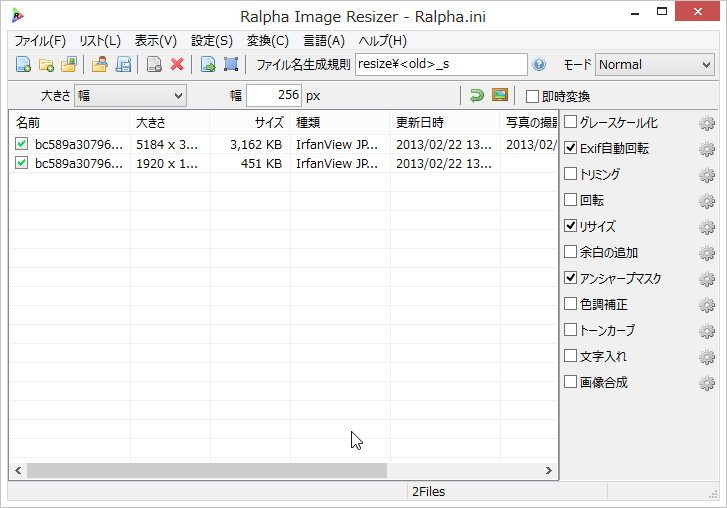727x508 pixels.
Task: Open the モード Normal dropdown
Action: (x=654, y=64)
